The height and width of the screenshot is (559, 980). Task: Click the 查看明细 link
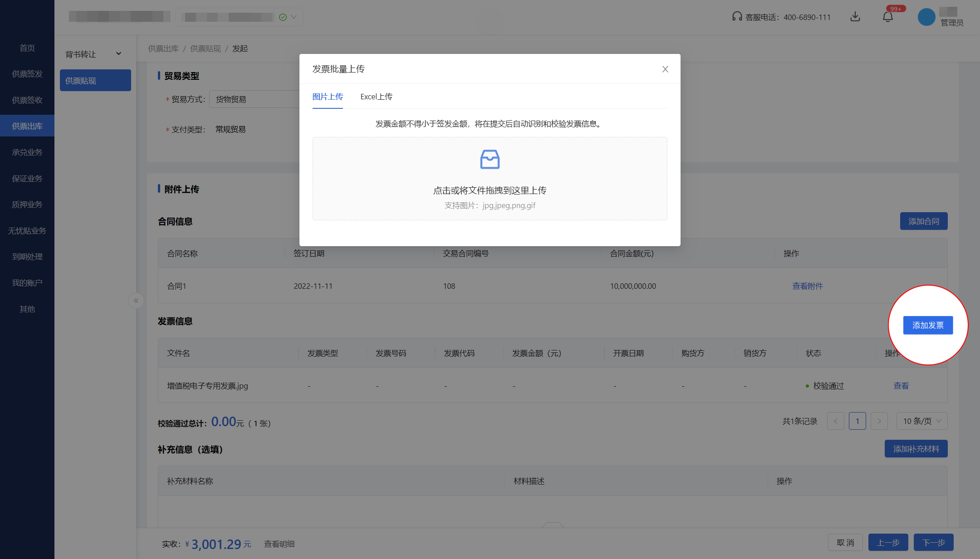coord(279,544)
